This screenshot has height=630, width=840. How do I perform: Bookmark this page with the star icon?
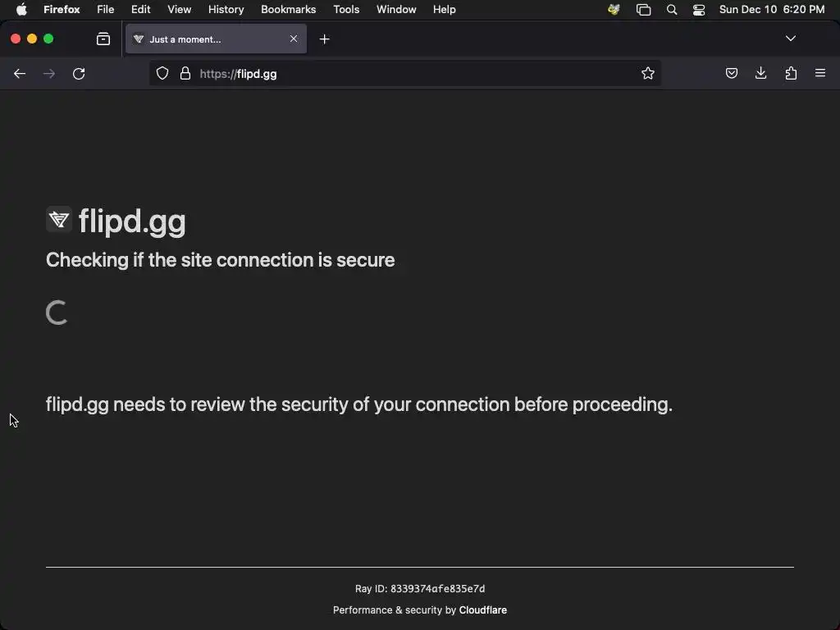coord(648,73)
